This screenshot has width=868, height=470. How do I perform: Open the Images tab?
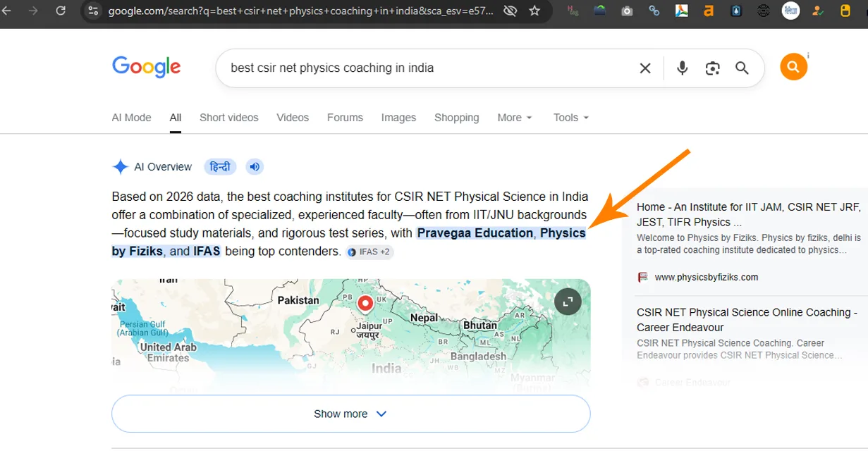398,118
